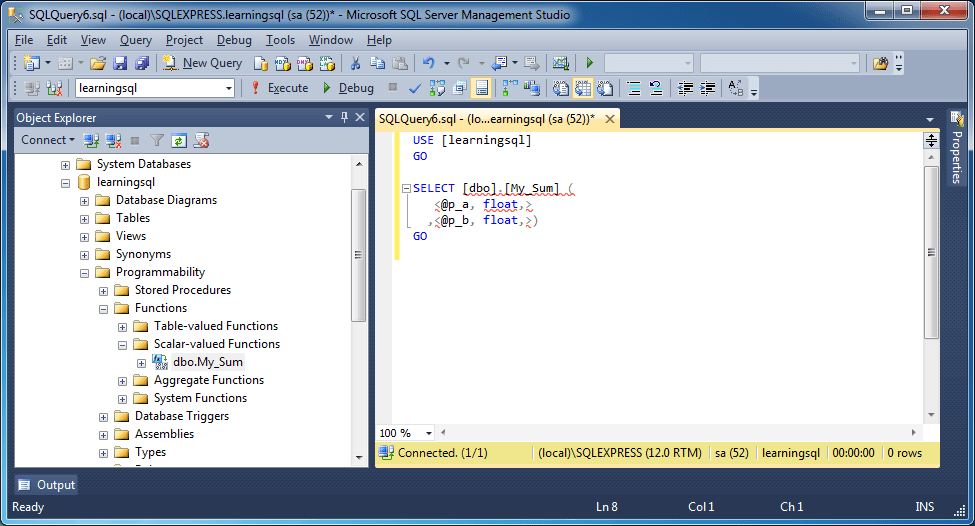
Task: Select Results to File mode
Action: [x=605, y=88]
